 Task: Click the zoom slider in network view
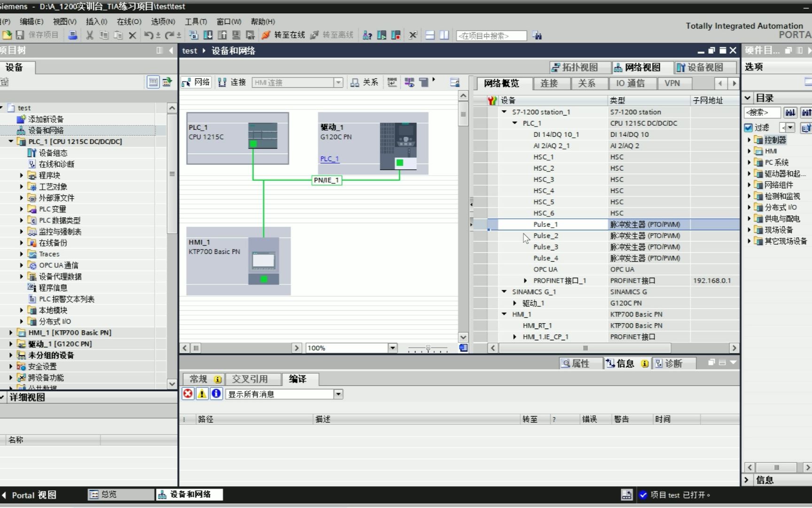[428, 349]
